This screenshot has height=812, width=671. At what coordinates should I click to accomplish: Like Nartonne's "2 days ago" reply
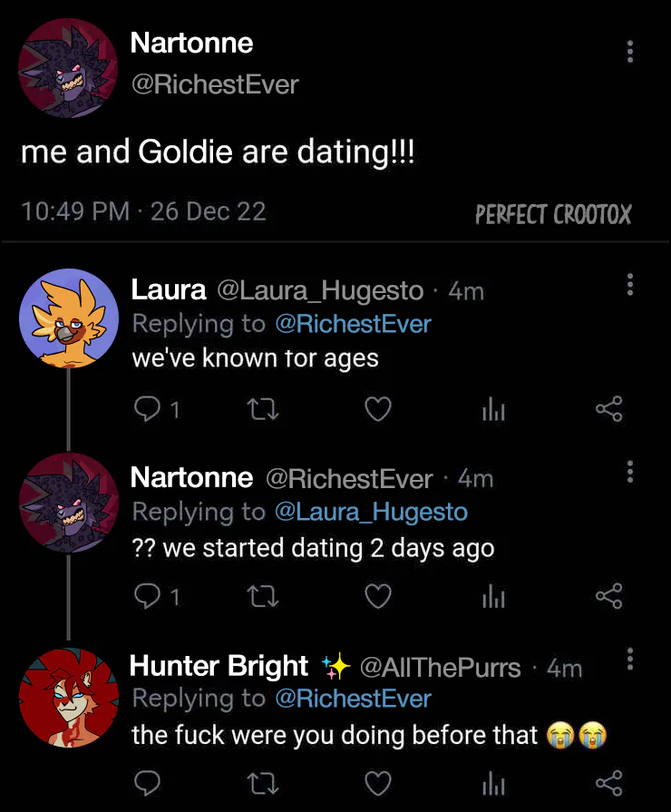(377, 596)
